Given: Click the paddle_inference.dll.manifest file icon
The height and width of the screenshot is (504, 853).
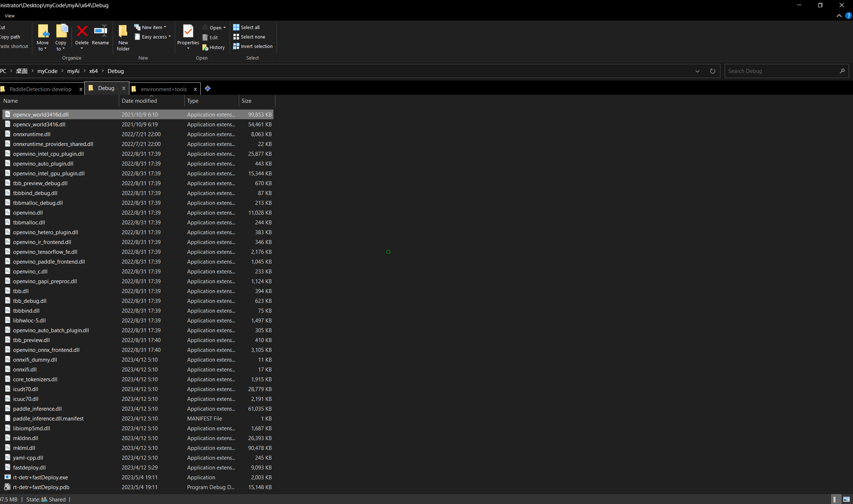Looking at the screenshot, I should [x=7, y=418].
